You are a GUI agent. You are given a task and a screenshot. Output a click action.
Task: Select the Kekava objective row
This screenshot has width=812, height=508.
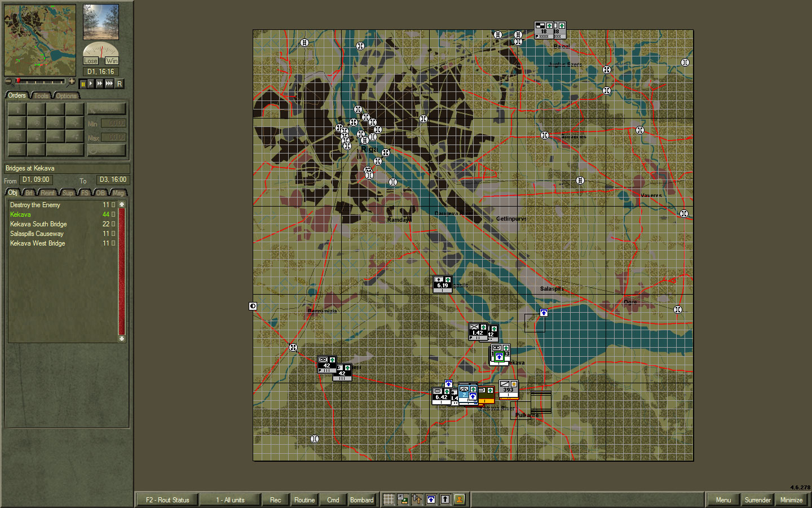(x=63, y=214)
